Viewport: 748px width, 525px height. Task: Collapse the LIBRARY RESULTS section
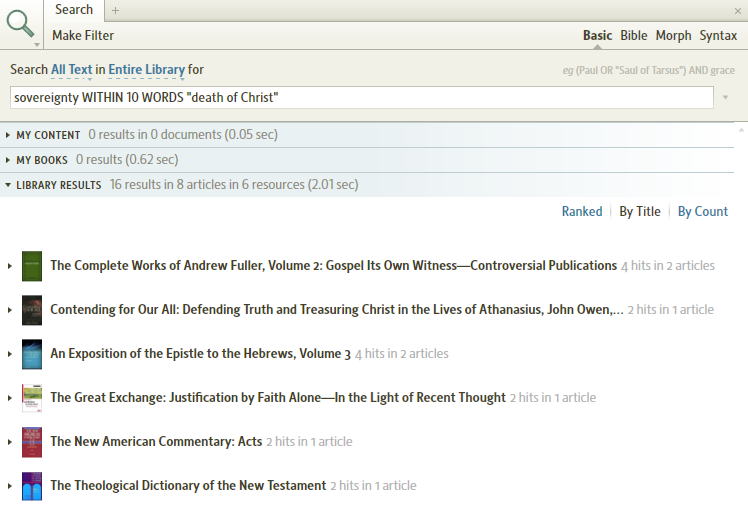(8, 185)
